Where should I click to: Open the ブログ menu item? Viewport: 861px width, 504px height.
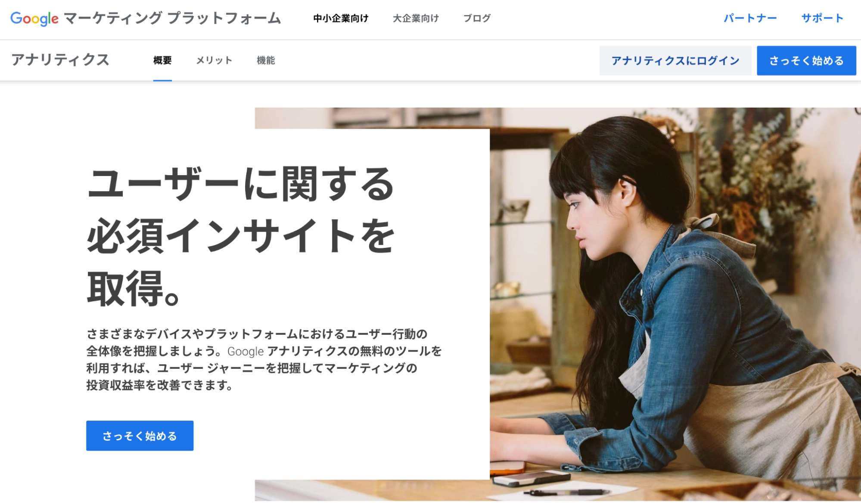pyautogui.click(x=477, y=19)
